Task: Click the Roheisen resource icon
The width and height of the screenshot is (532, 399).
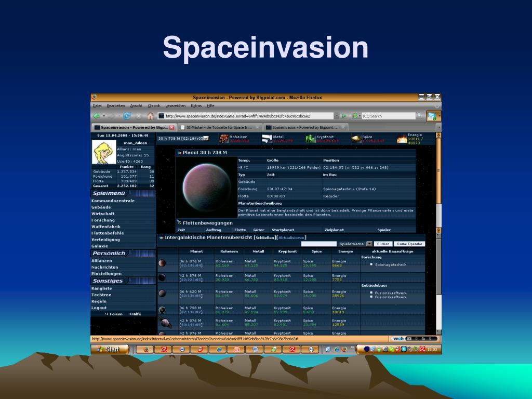Action: [x=223, y=138]
